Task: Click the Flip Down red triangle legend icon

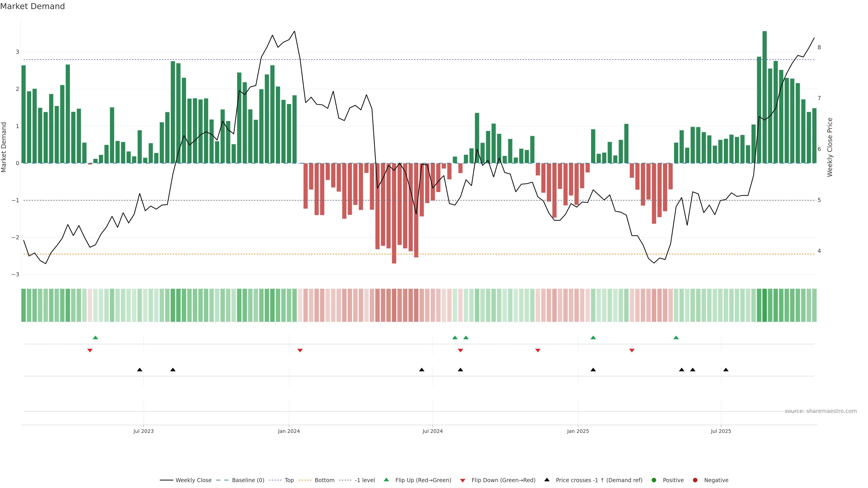Action: (x=462, y=480)
